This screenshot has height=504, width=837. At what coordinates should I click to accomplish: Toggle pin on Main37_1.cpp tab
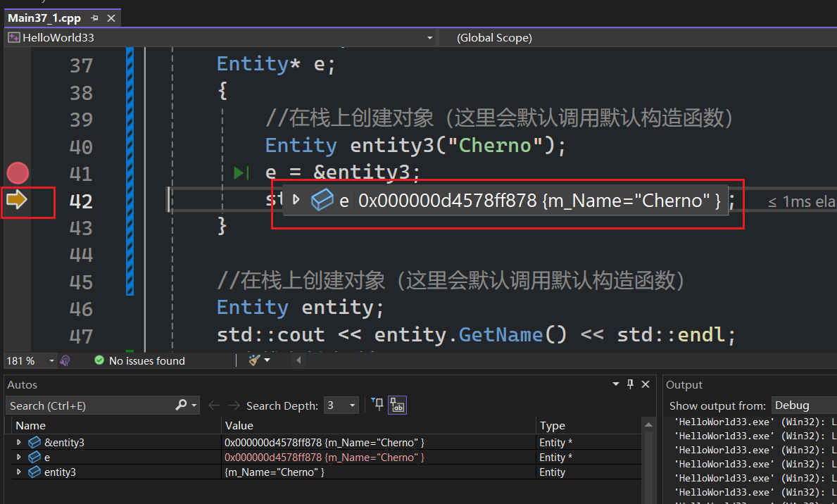pyautogui.click(x=95, y=18)
